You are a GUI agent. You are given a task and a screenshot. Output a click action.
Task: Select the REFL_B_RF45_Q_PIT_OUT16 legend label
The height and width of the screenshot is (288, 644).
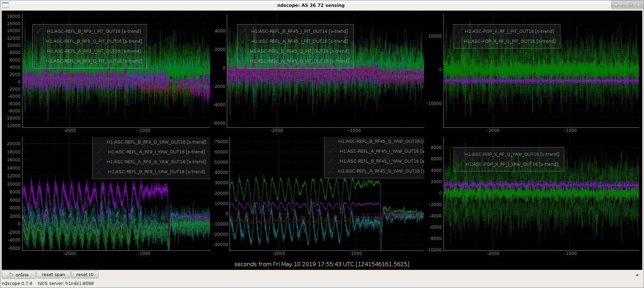click(299, 51)
